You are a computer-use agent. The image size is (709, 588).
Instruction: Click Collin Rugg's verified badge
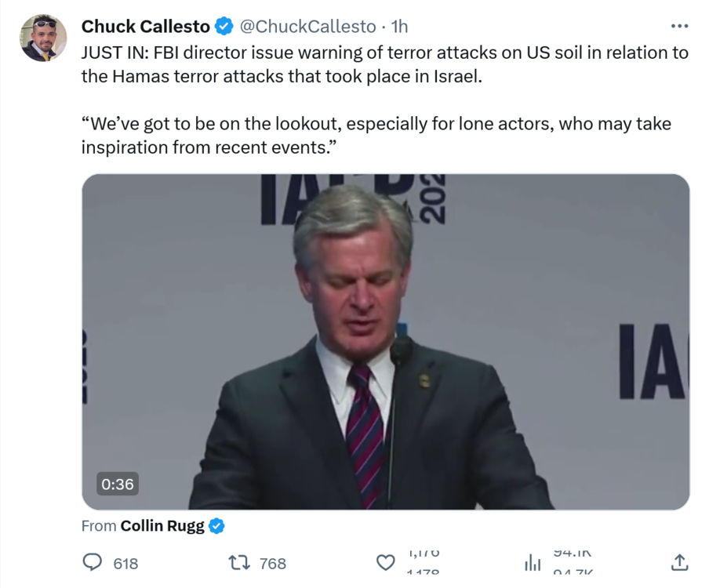point(216,526)
